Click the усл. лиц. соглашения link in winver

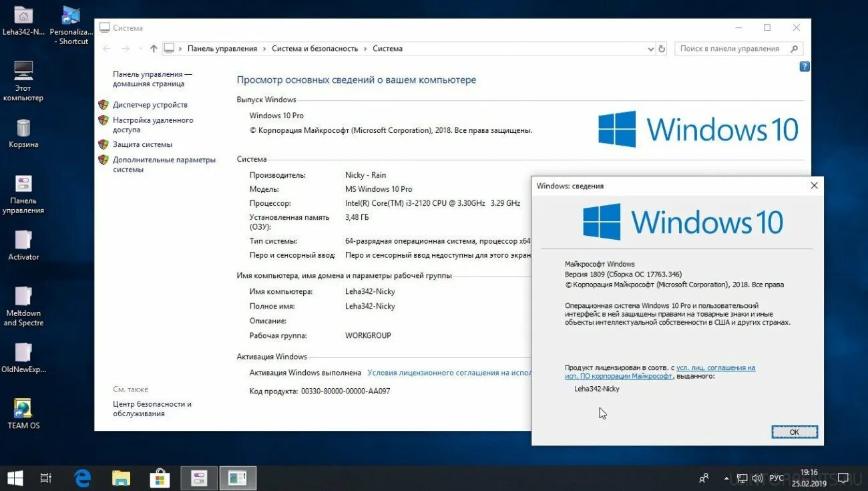click(716, 368)
